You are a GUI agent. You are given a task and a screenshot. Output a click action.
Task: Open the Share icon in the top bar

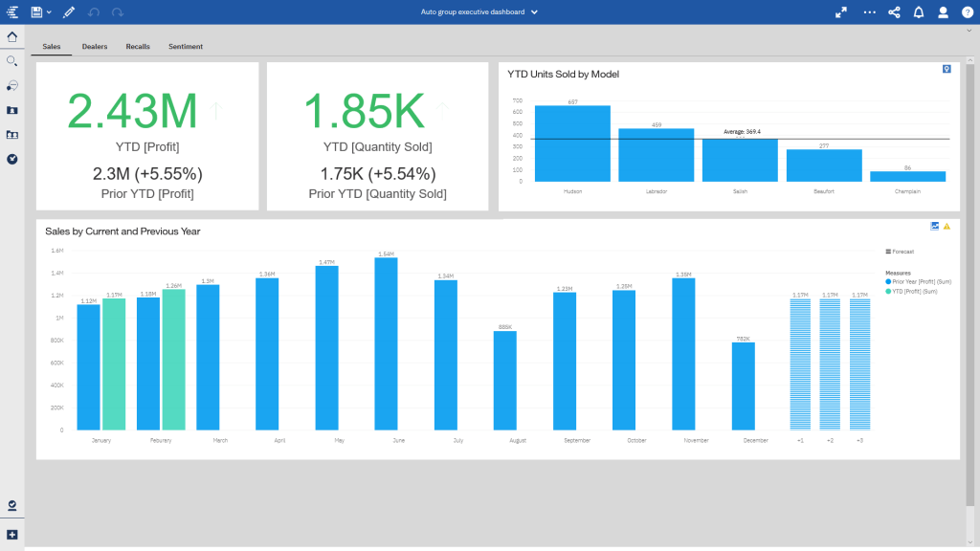(894, 12)
